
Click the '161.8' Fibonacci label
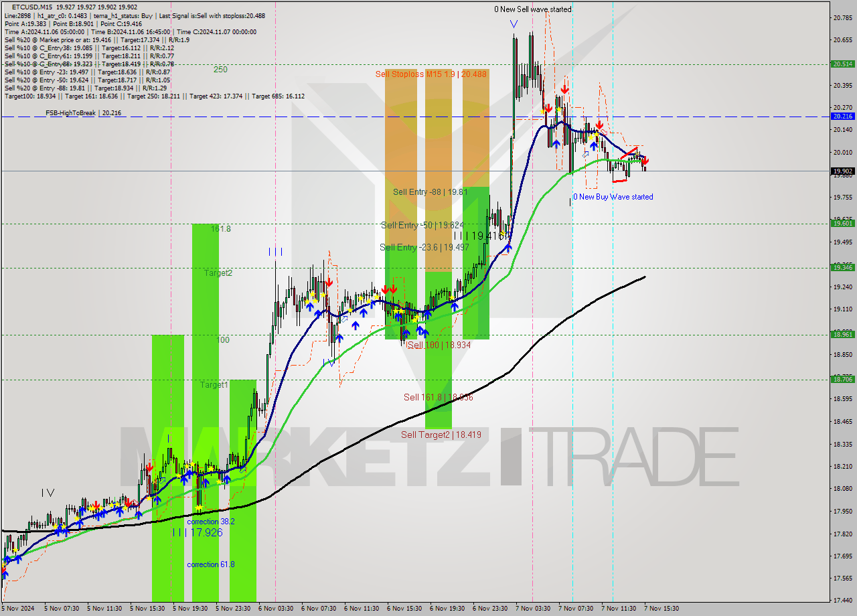tap(221, 229)
